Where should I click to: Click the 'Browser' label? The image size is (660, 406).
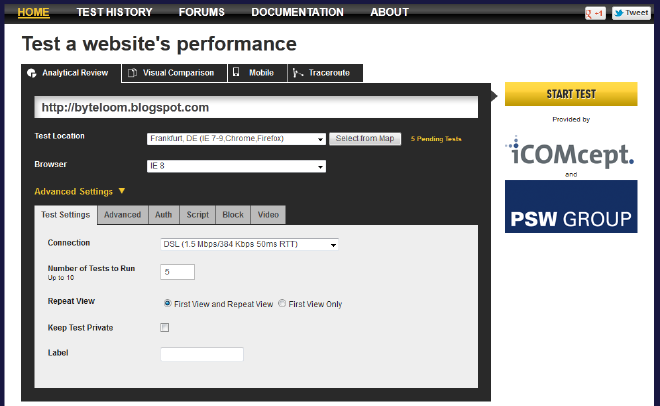pos(51,164)
